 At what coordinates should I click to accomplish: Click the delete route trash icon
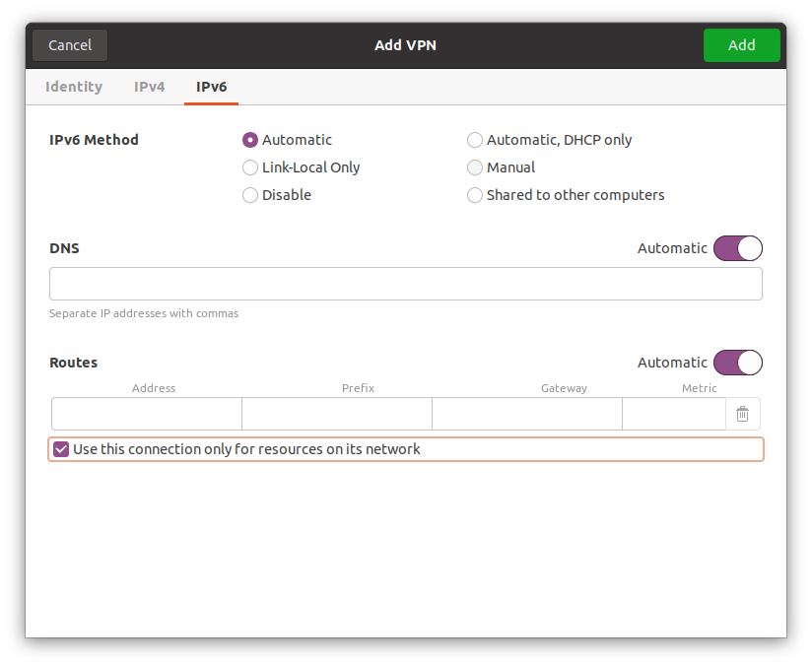[x=742, y=415]
